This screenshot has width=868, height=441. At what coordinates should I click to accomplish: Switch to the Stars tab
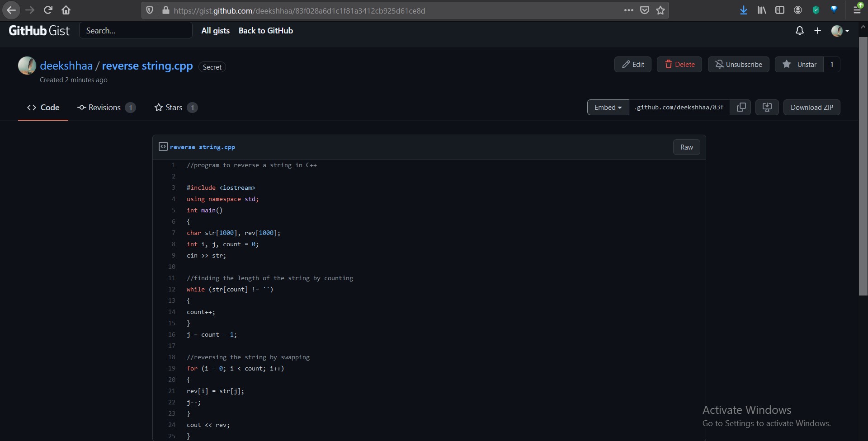[x=176, y=108]
